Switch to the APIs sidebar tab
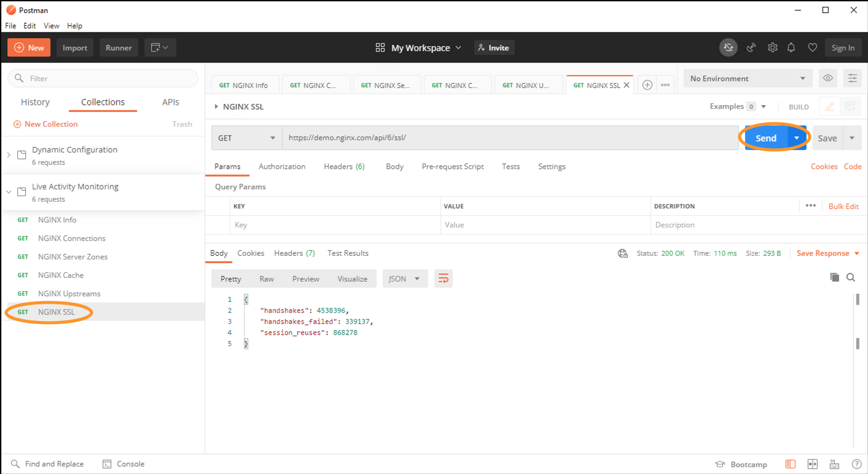This screenshot has width=868, height=474. pyautogui.click(x=171, y=102)
